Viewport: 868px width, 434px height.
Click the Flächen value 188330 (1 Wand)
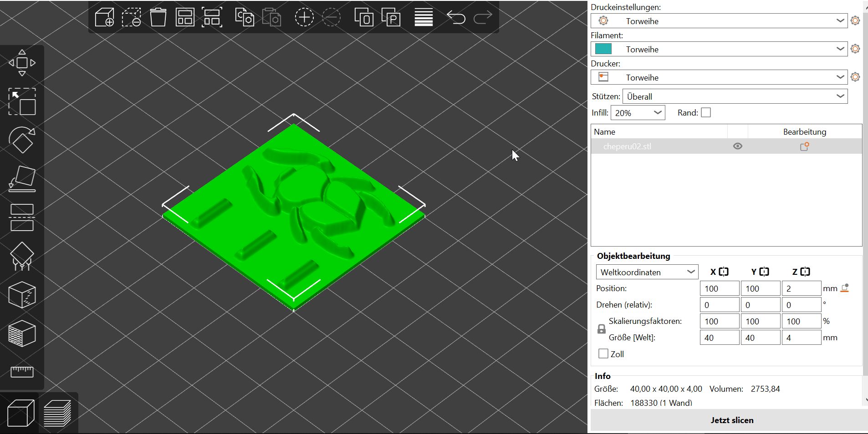coord(661,403)
